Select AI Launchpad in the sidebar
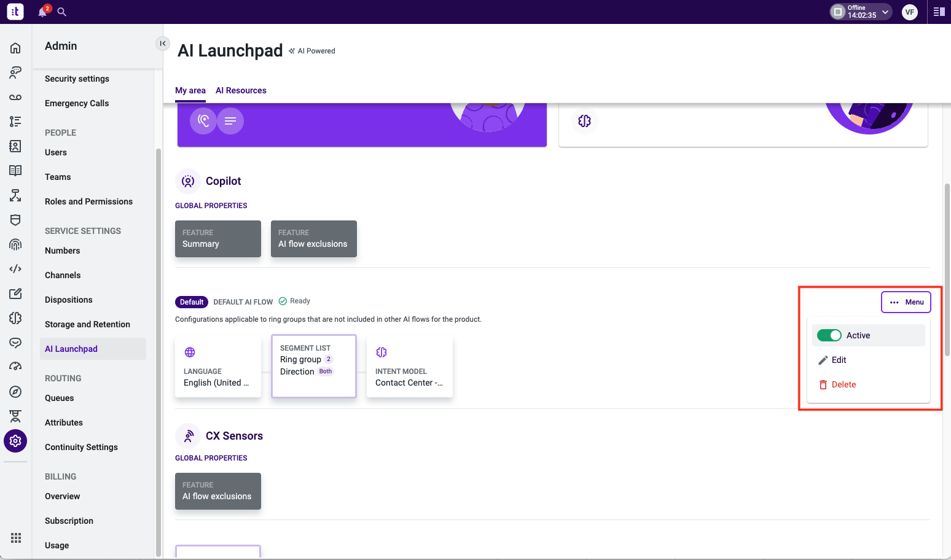Screen dimensions: 951x560 (x=93, y=349)
